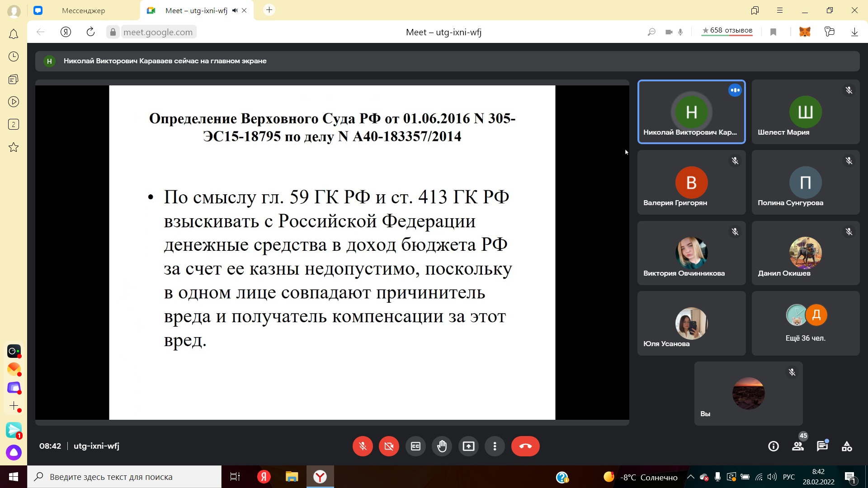Click the presentation slide area
Screen dimensions: 868x488
[332, 253]
